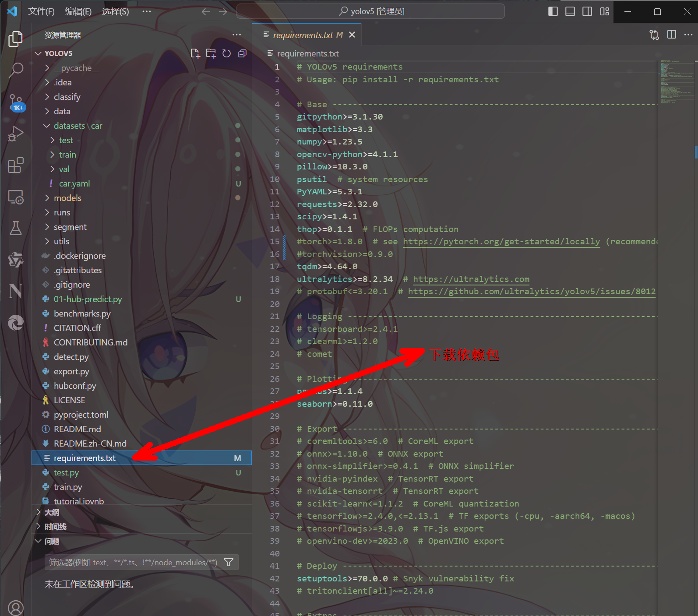The height and width of the screenshot is (616, 698).
Task: Open Remote Explorer view
Action: [16, 197]
